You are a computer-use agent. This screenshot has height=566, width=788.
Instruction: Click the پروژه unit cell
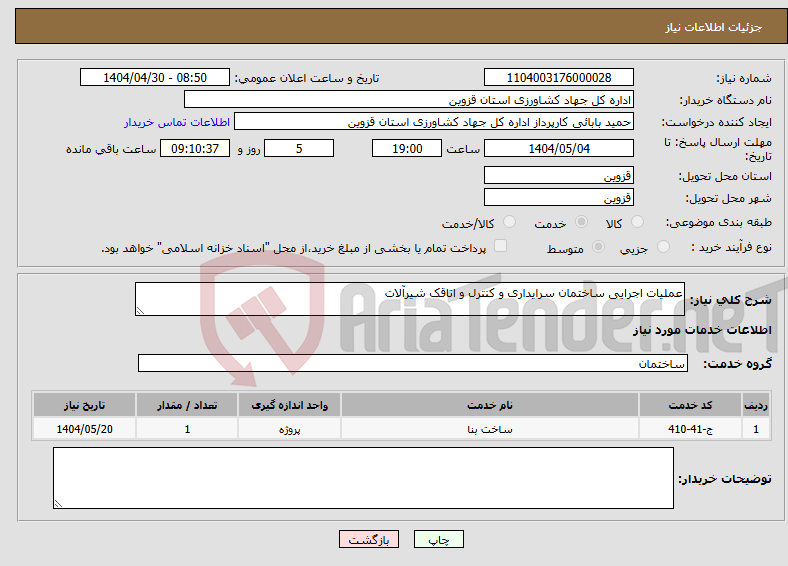pos(289,429)
